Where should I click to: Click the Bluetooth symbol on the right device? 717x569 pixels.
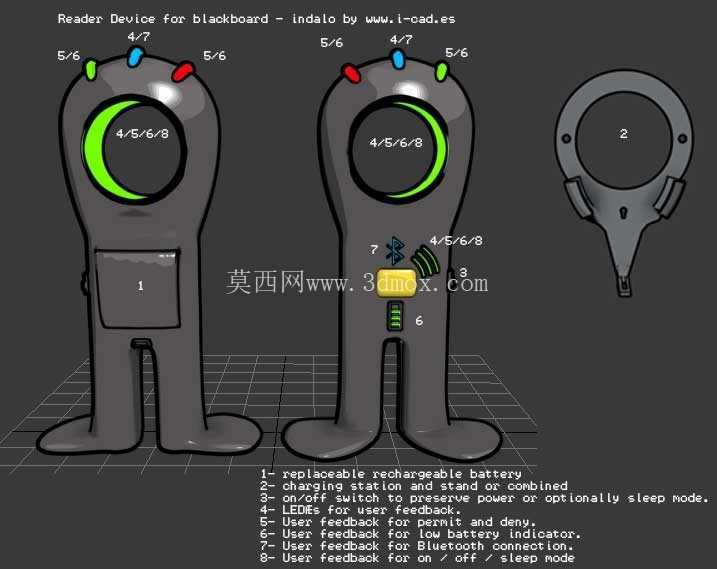[x=395, y=251]
